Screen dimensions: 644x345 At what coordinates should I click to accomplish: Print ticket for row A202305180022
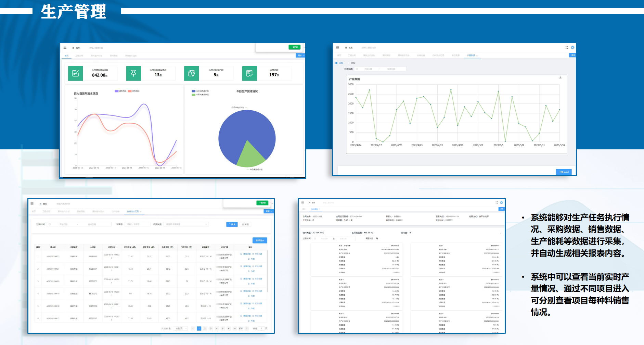point(257,254)
